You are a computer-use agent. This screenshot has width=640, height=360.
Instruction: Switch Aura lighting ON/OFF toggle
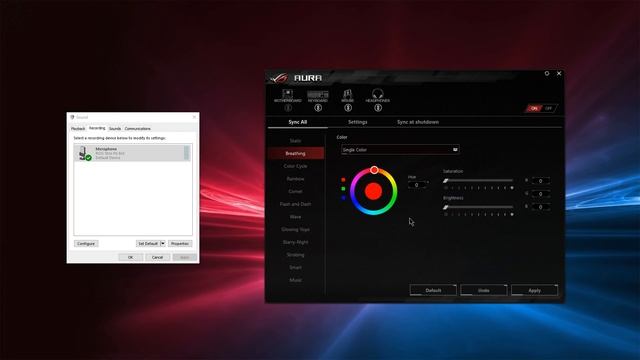click(541, 108)
